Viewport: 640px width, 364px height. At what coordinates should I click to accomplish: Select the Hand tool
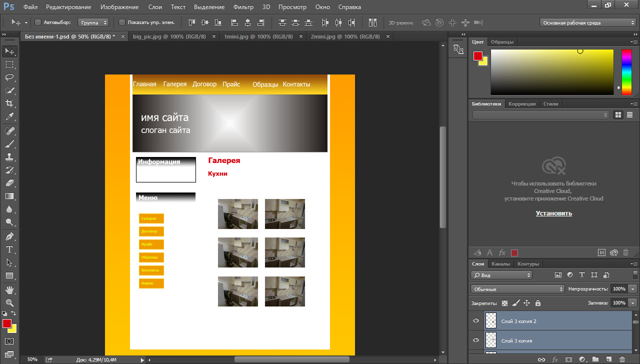click(x=9, y=289)
